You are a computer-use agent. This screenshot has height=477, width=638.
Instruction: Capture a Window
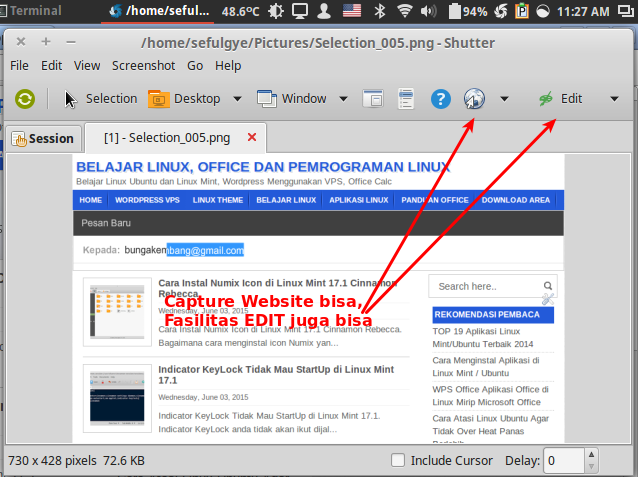(291, 99)
